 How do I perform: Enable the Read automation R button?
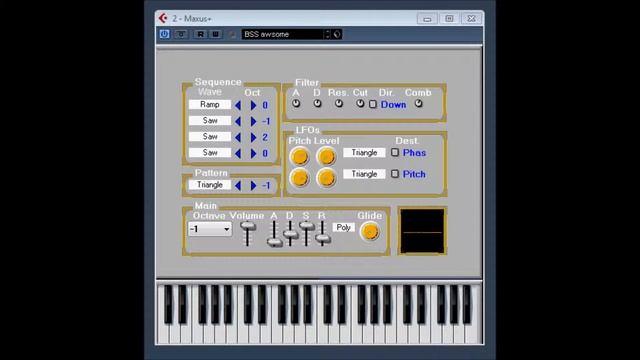click(x=200, y=34)
